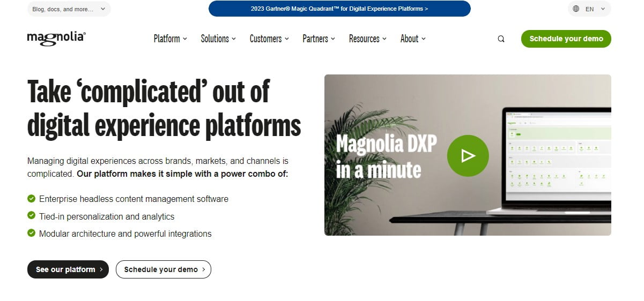This screenshot has height=301, width=644.
Task: Click the "Take 'complicated' out of" headline
Action: [x=149, y=92]
